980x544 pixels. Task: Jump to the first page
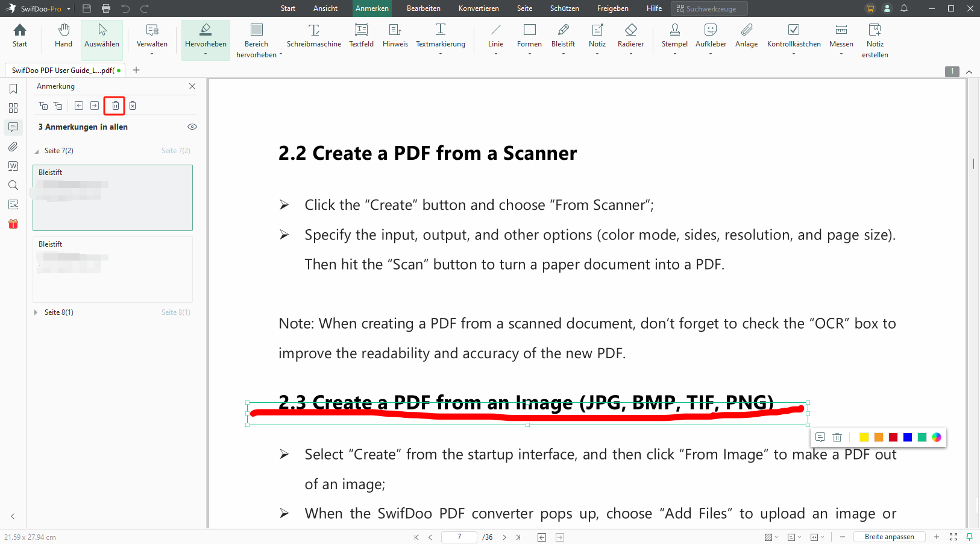point(416,537)
